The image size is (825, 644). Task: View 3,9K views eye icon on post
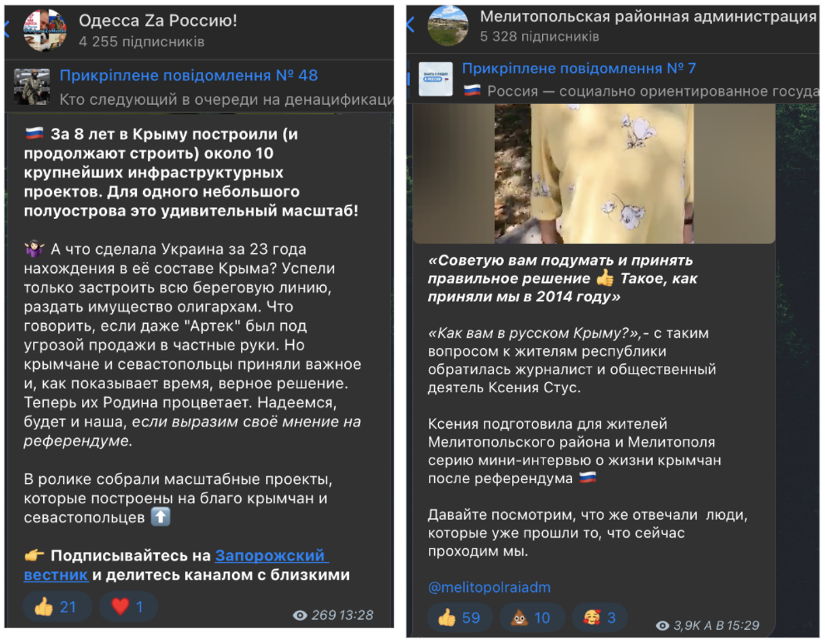pos(663,626)
